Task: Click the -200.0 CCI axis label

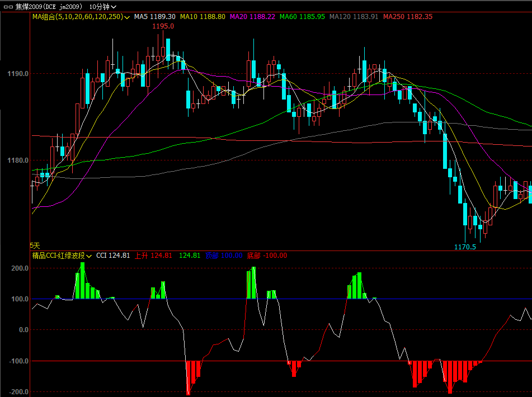Action: click(18, 391)
